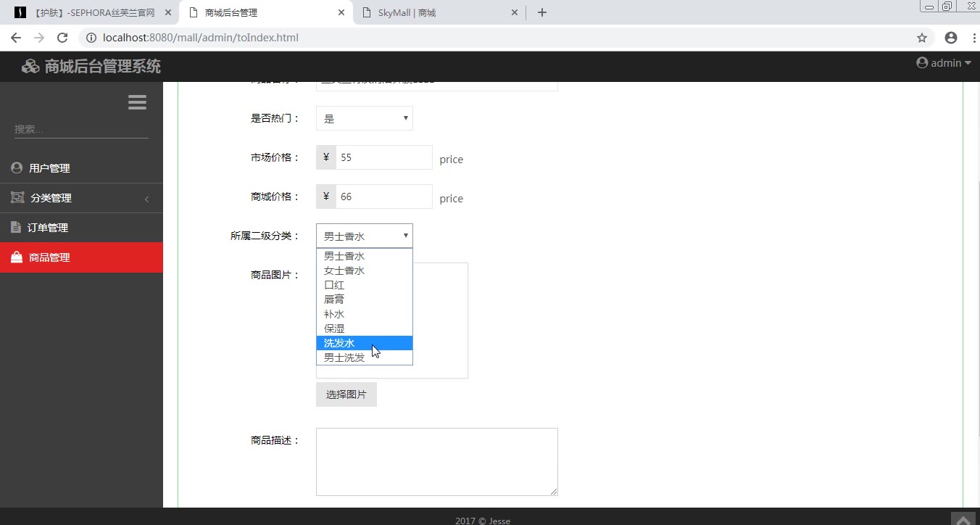Image resolution: width=980 pixels, height=525 pixels.
Task: Choose 保湿 from the dropdown list
Action: (365, 328)
